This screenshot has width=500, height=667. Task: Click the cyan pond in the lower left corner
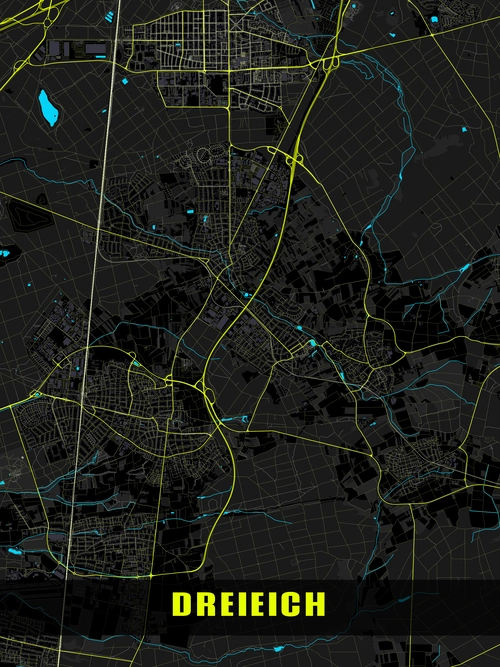coord(15,552)
